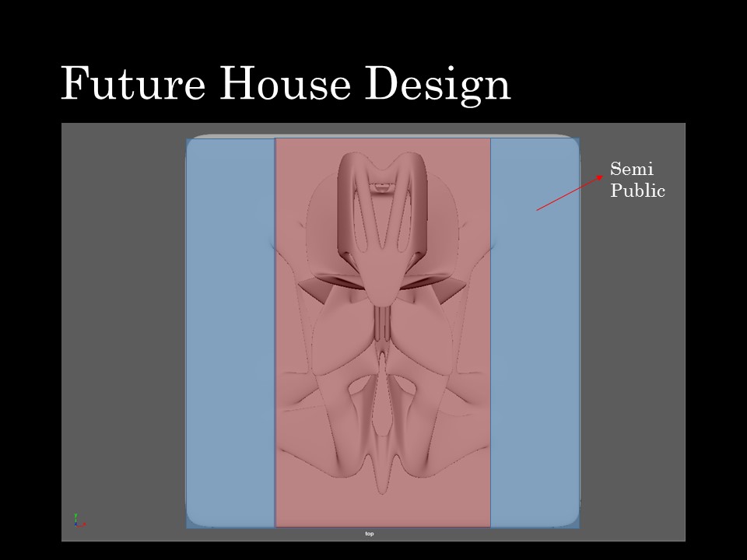Click the "Semi Public" annotation label
This screenshot has width=747, height=560.
[637, 180]
